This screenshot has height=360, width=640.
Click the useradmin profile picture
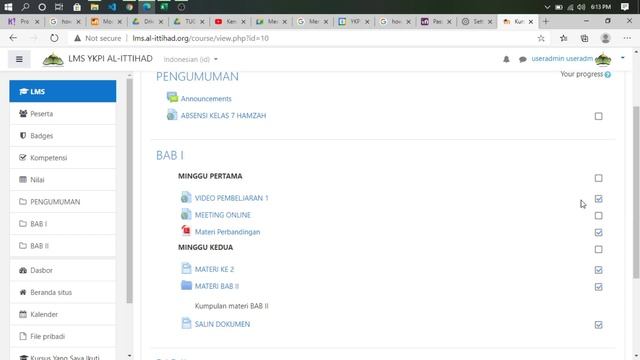click(x=603, y=59)
